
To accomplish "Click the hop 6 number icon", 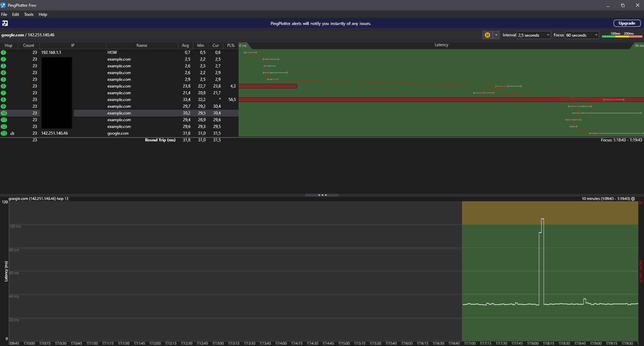I will (x=3, y=86).
